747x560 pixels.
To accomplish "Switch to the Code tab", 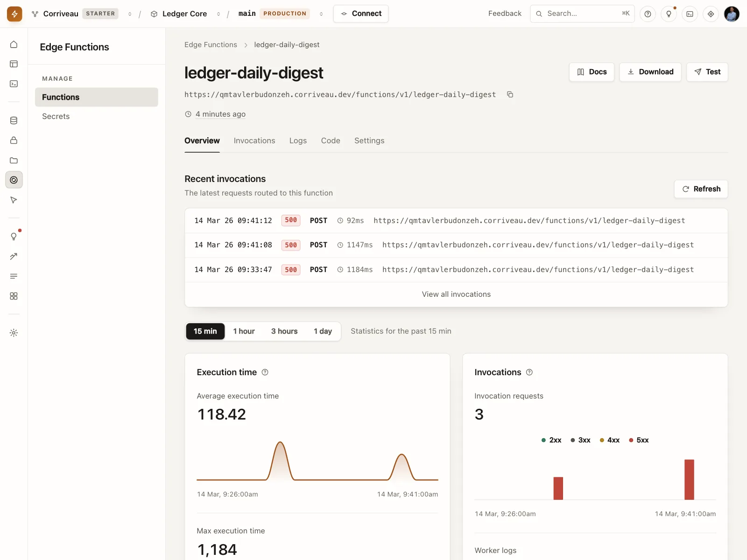I will (x=331, y=141).
